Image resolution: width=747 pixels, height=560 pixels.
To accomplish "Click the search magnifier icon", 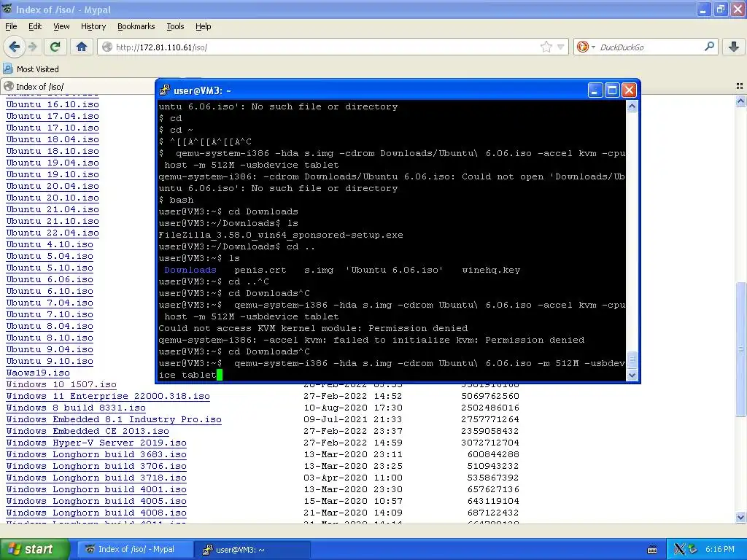I will [x=709, y=46].
